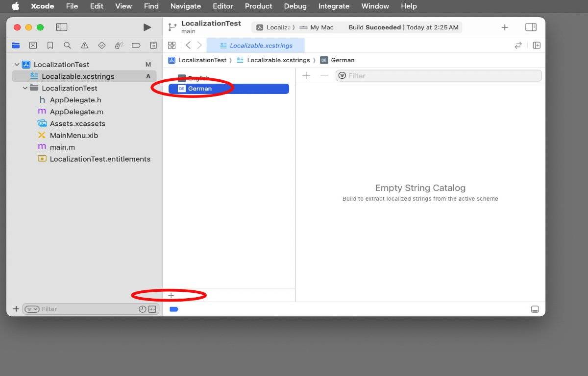Click the plus button to add a string
588x376 pixels.
(x=306, y=75)
